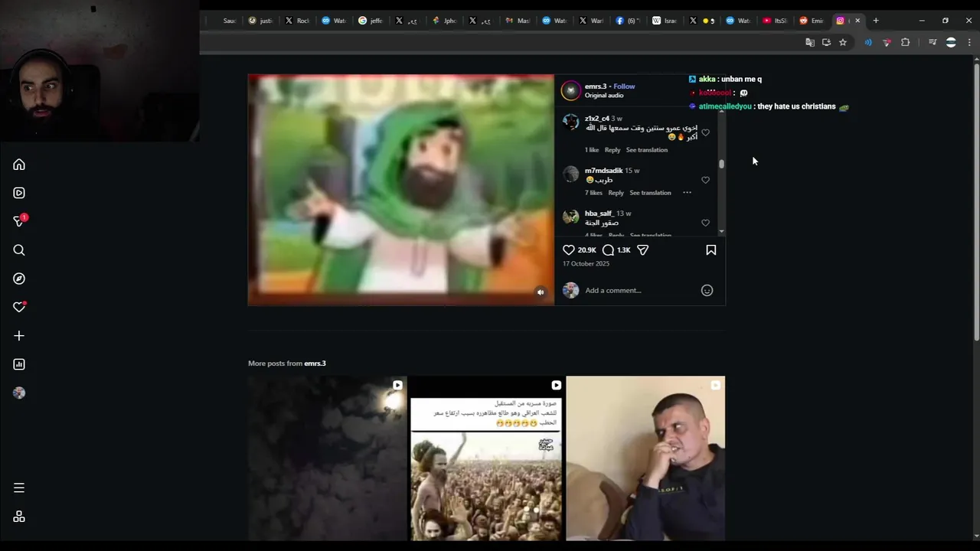Switch to the jeffe Google tab
The height and width of the screenshot is (551, 980).
coord(371,21)
